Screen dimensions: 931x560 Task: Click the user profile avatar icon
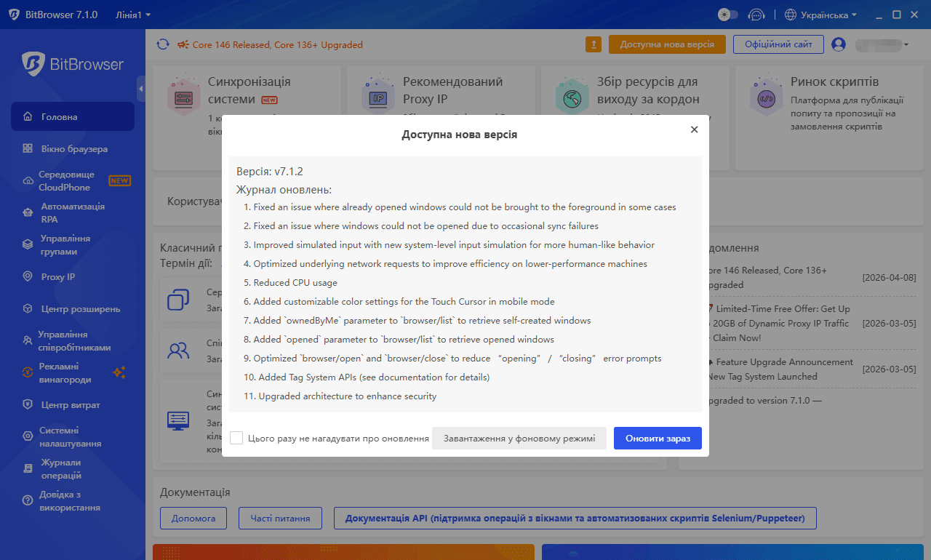(x=839, y=44)
